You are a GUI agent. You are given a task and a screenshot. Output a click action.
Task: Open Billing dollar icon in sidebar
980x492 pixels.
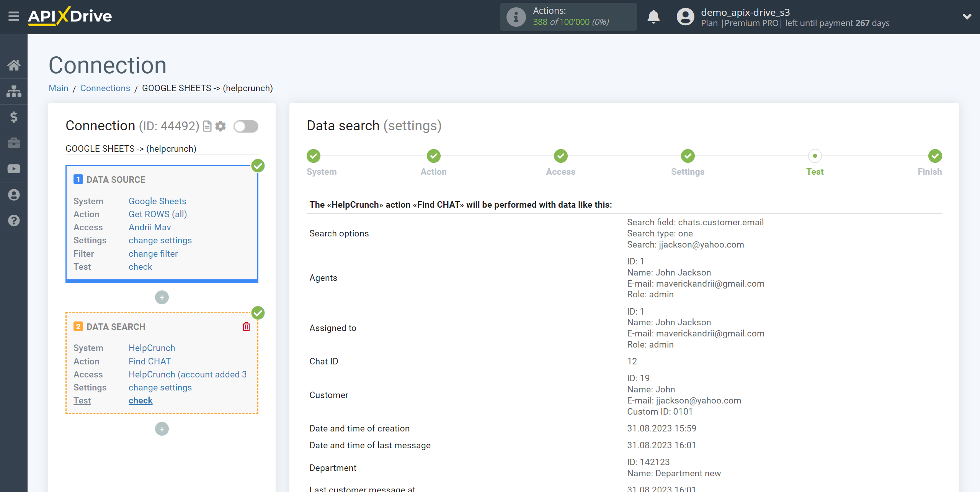(14, 117)
